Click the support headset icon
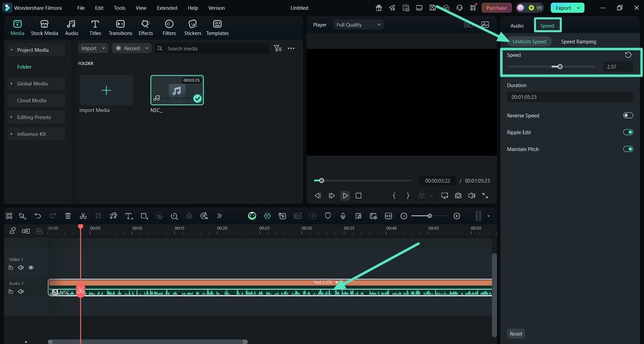 pos(459,8)
